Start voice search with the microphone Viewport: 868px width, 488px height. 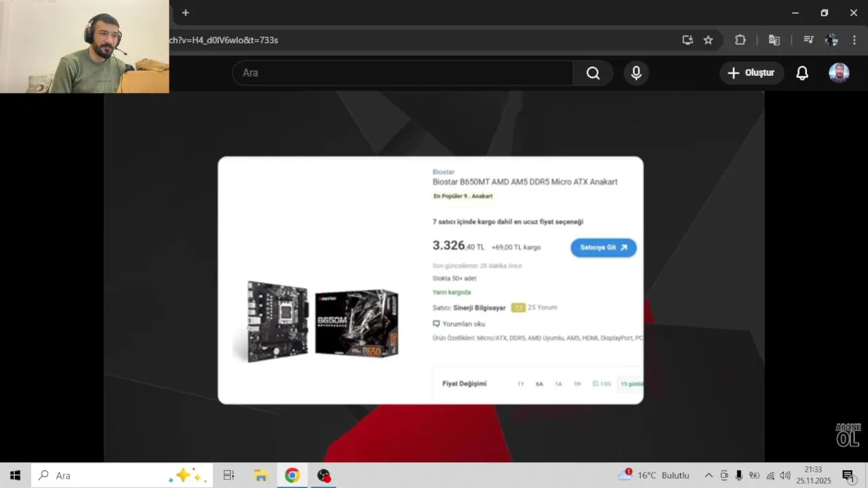636,73
